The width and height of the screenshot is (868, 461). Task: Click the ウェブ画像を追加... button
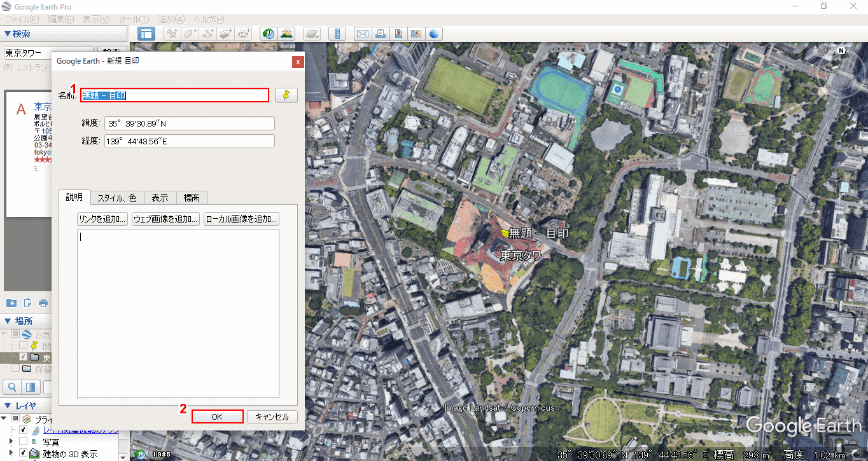pos(165,219)
